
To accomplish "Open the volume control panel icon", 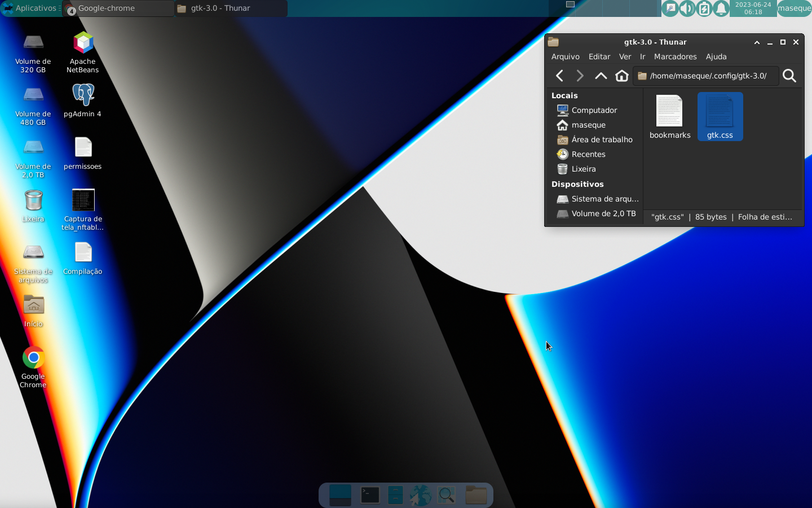I will click(687, 8).
